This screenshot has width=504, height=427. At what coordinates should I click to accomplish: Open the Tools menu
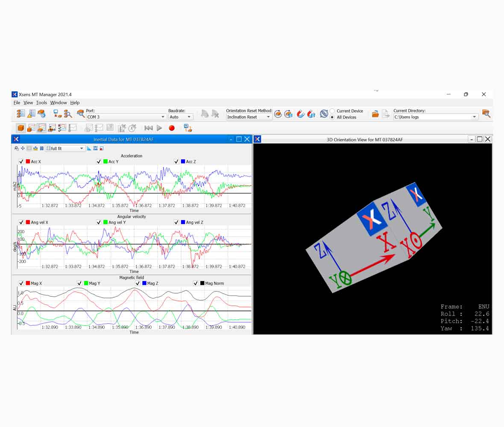(x=41, y=102)
